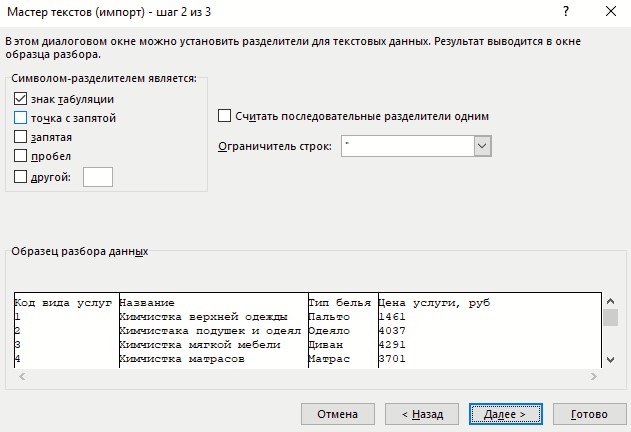
Task: Go back with the '< Назад' button
Action: [x=422, y=414]
